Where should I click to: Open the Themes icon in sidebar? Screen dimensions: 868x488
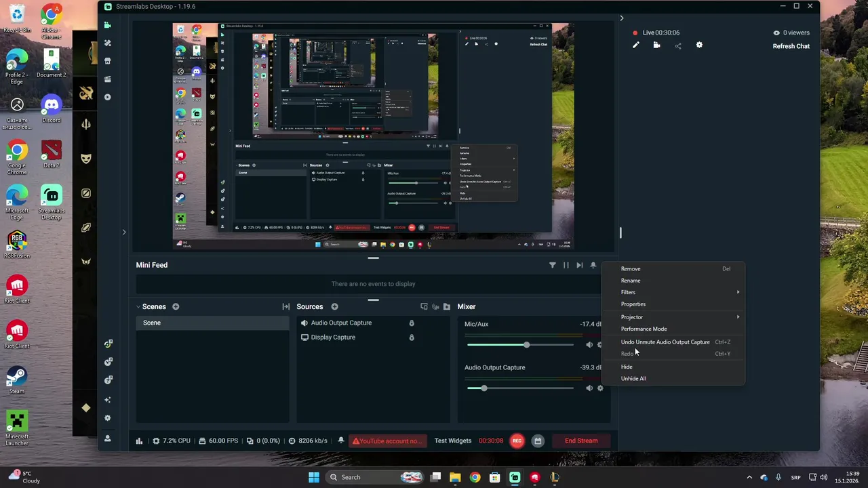107,43
